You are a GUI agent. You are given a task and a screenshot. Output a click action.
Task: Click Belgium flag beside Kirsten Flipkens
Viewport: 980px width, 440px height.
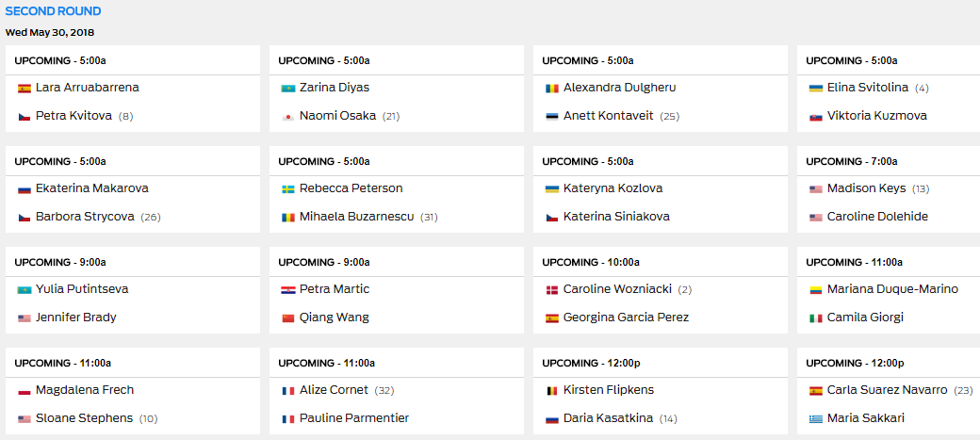(552, 391)
